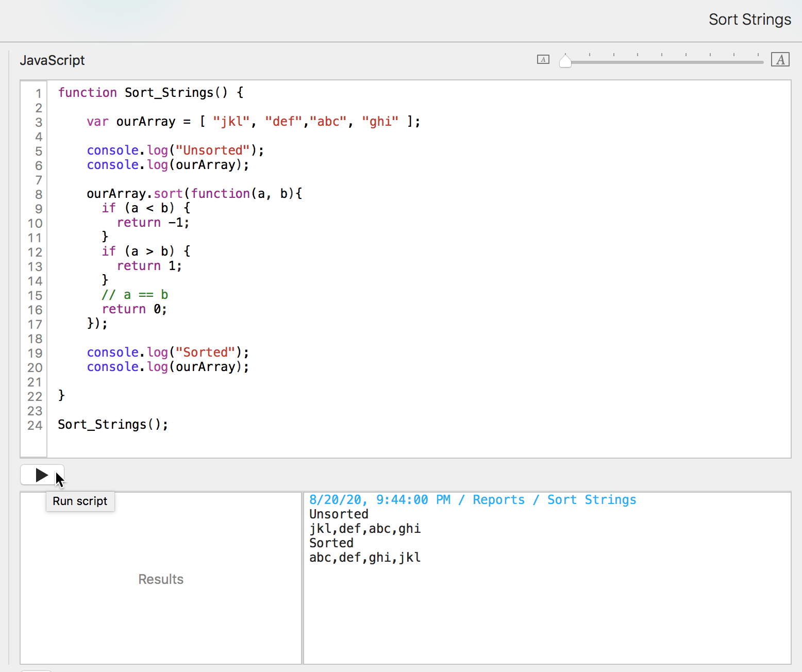
Task: Place cursor on the ourArray.sort line
Action: (194, 194)
